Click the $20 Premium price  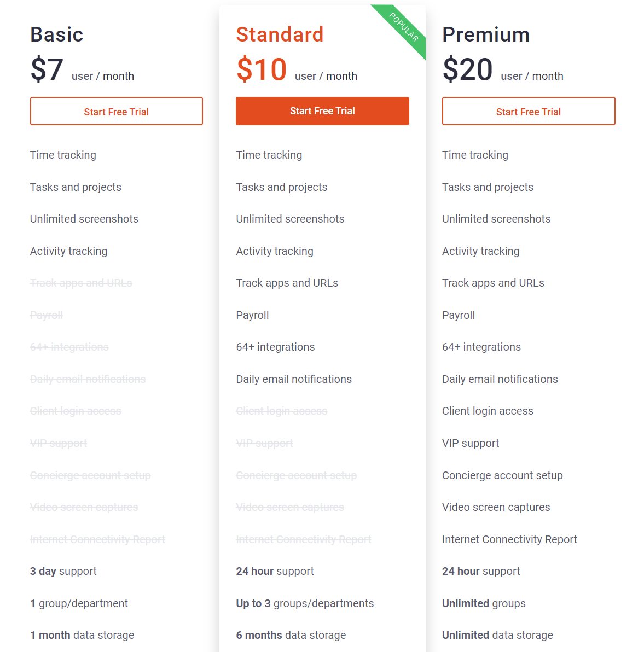click(x=468, y=70)
